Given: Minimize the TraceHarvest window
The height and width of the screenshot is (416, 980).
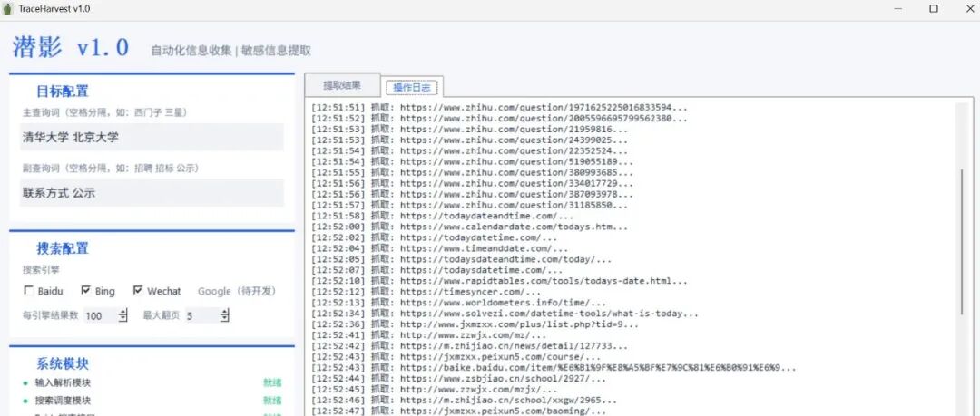Looking at the screenshot, I should (x=898, y=9).
